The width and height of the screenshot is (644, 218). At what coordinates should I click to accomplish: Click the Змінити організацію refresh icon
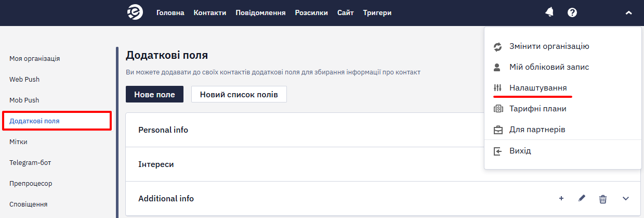(497, 46)
